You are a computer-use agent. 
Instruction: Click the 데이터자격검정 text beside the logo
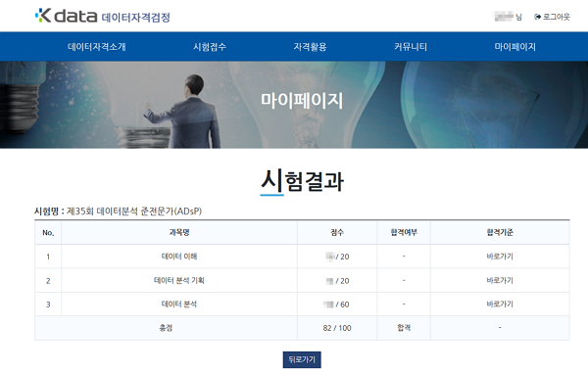136,18
